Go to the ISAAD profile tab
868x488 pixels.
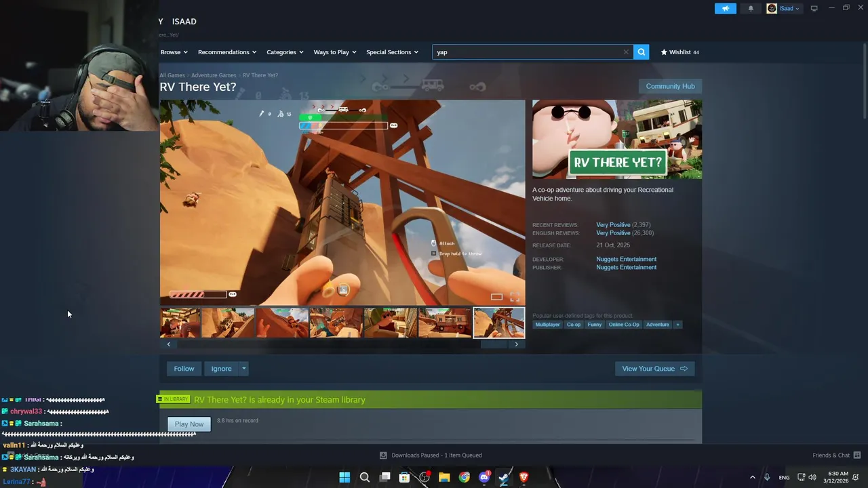click(184, 22)
